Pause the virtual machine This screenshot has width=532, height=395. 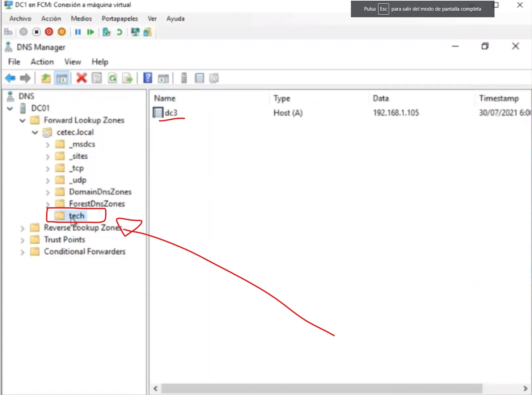click(x=78, y=32)
